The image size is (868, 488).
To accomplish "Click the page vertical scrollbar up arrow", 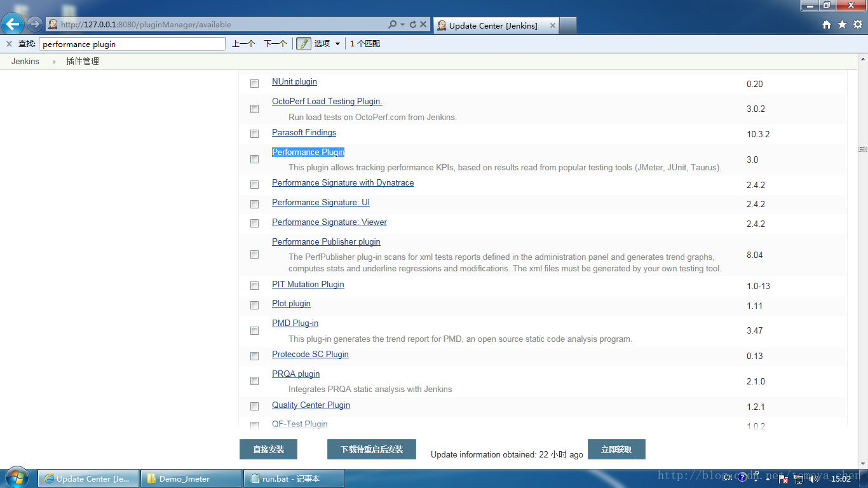I will (x=862, y=59).
